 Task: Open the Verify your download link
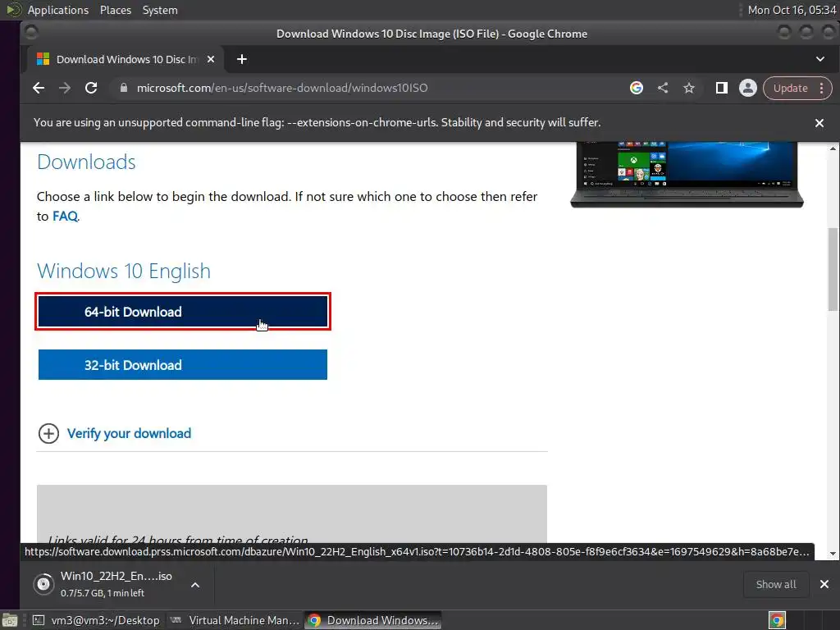click(x=129, y=433)
